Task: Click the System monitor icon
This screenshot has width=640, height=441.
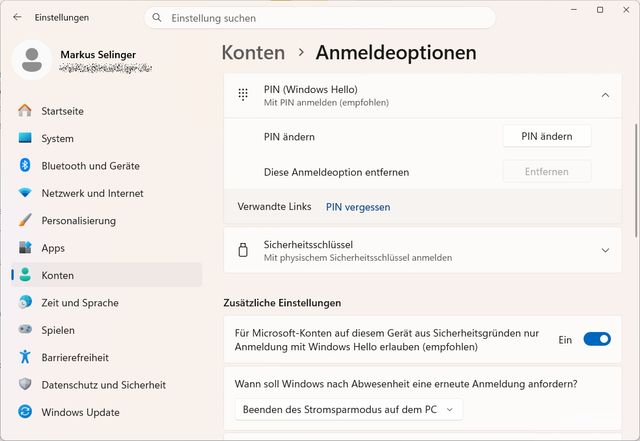Action: 25,138
